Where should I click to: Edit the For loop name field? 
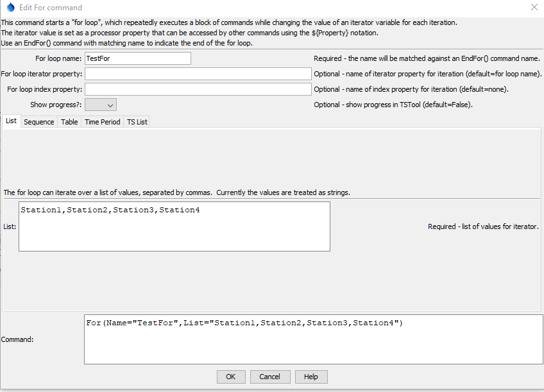point(138,58)
